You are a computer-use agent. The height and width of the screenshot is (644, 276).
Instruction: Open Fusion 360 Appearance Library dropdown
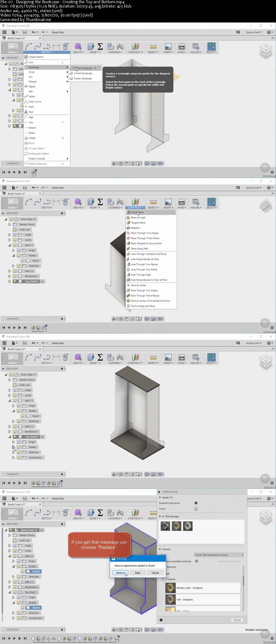219,555
